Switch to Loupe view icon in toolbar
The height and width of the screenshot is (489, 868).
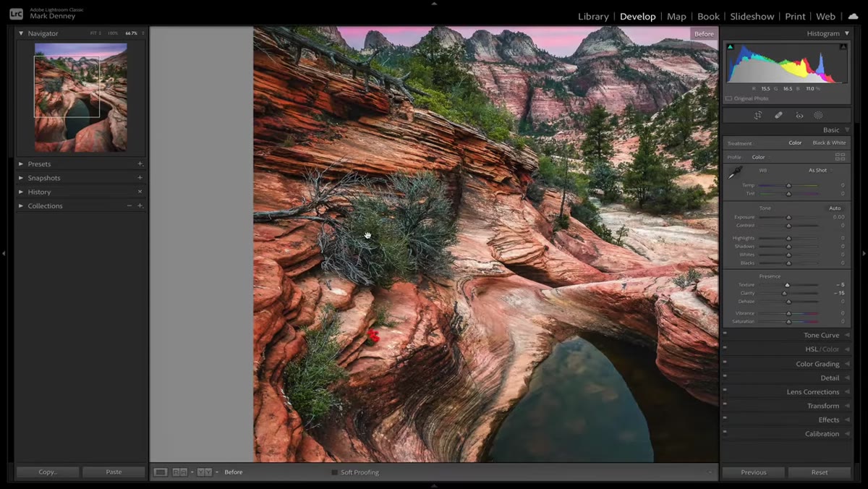pyautogui.click(x=161, y=472)
